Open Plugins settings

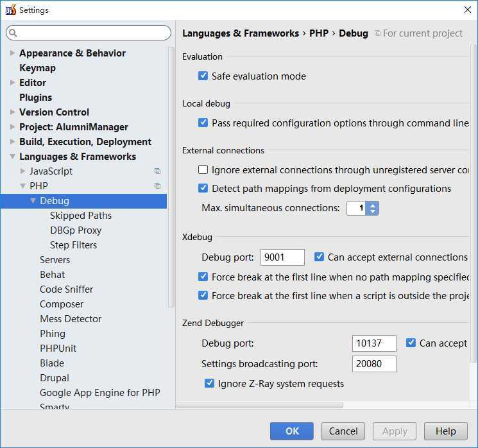[36, 98]
